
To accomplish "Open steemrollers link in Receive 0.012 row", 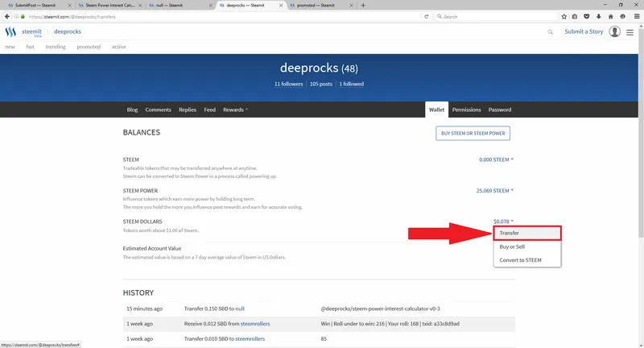I will point(255,324).
